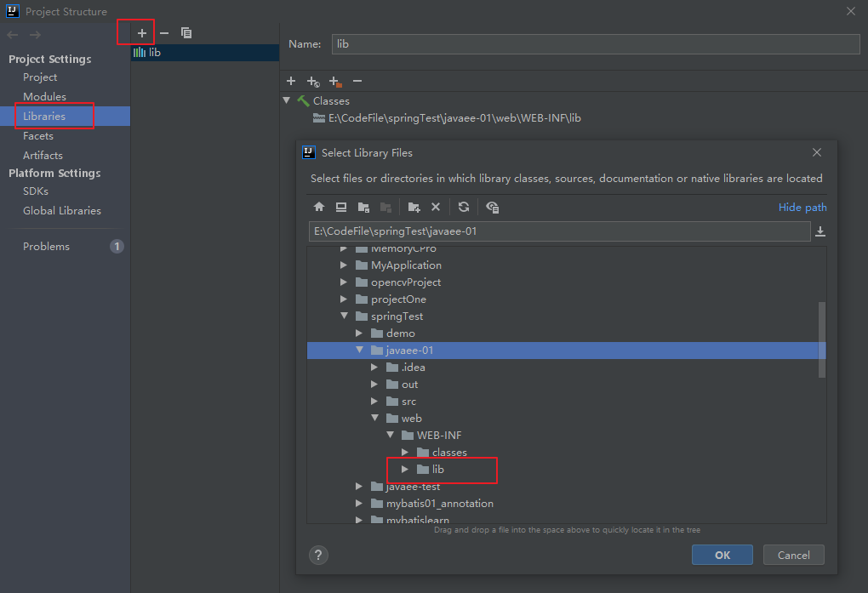
Task: Expand the classes folder
Action: coord(405,453)
